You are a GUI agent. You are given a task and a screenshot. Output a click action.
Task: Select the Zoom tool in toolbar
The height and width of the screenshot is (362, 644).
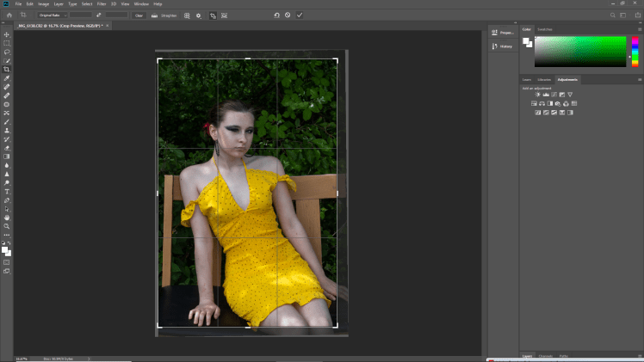(7, 226)
